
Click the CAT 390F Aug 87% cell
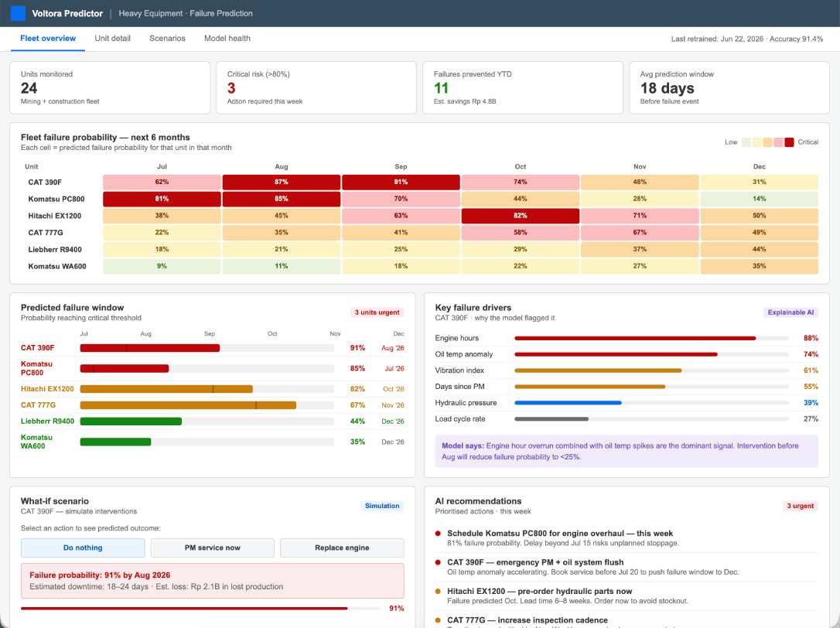[x=282, y=183]
